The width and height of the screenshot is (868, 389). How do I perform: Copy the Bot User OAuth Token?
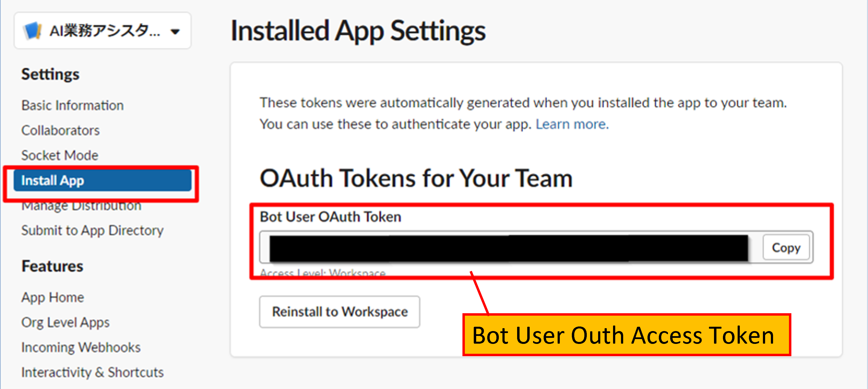point(786,248)
